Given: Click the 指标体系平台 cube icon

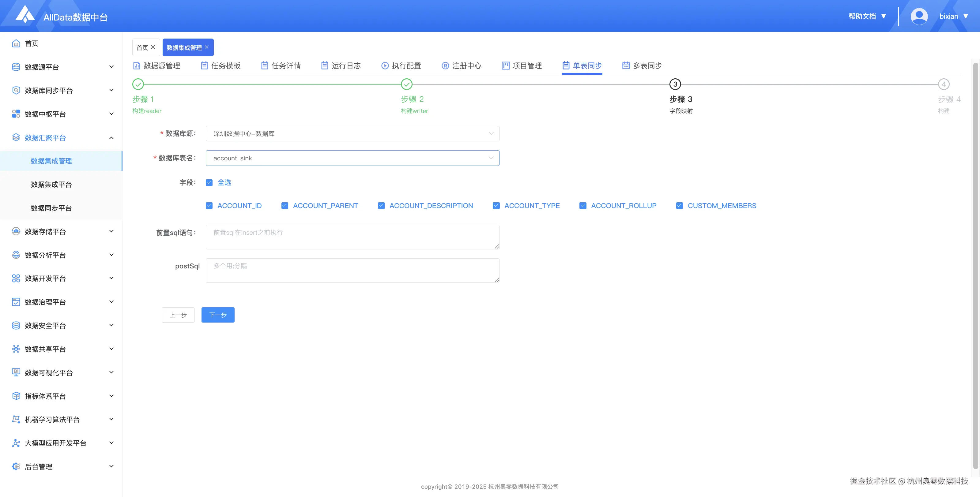Looking at the screenshot, I should [x=16, y=396].
